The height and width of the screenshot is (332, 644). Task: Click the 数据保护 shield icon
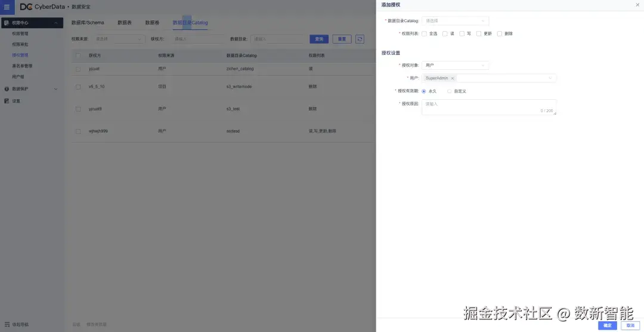(x=7, y=89)
